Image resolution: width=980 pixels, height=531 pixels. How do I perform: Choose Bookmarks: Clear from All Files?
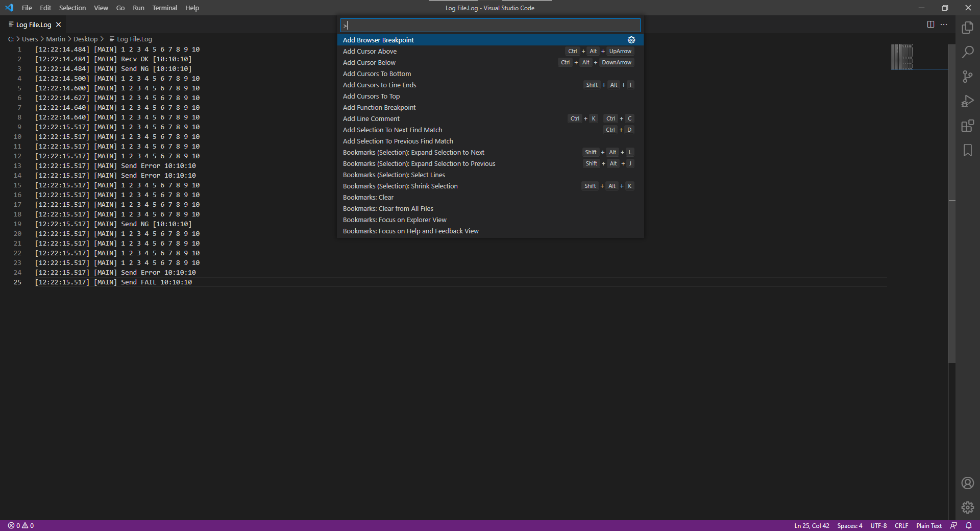(490, 208)
